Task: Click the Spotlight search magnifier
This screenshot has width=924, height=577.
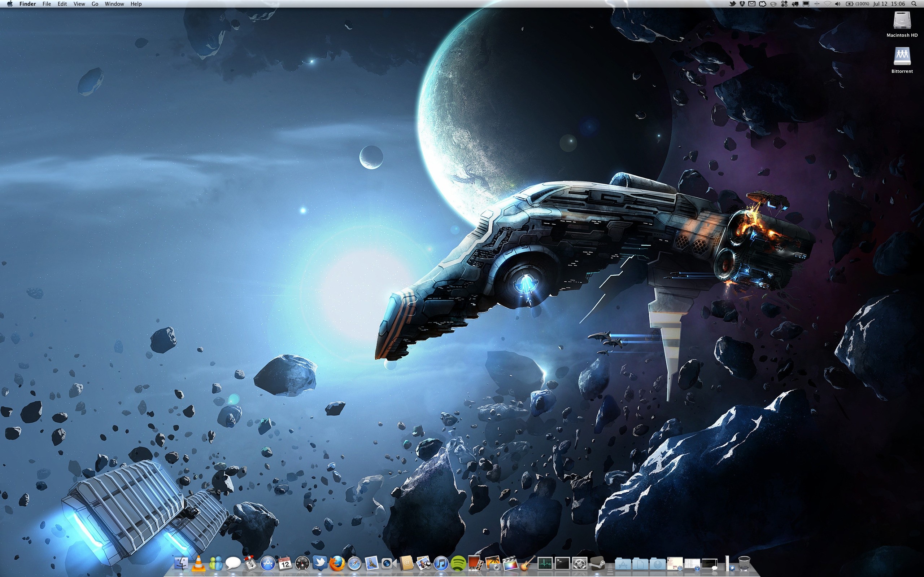Action: pyautogui.click(x=914, y=4)
